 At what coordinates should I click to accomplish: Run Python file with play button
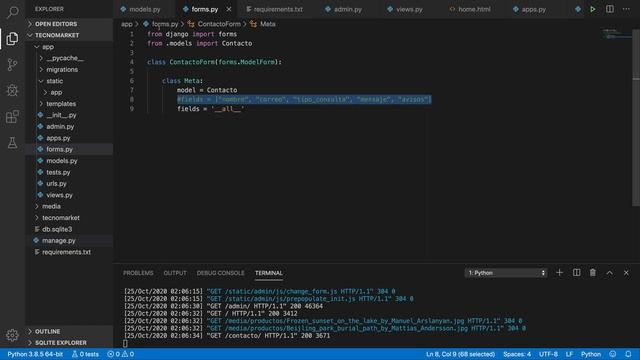(x=593, y=9)
